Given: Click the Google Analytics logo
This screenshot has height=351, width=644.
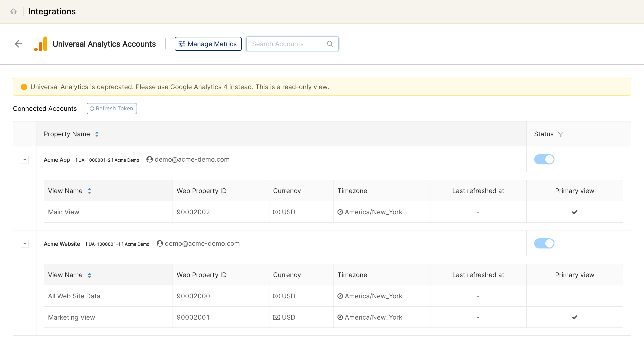Looking at the screenshot, I should point(41,44).
